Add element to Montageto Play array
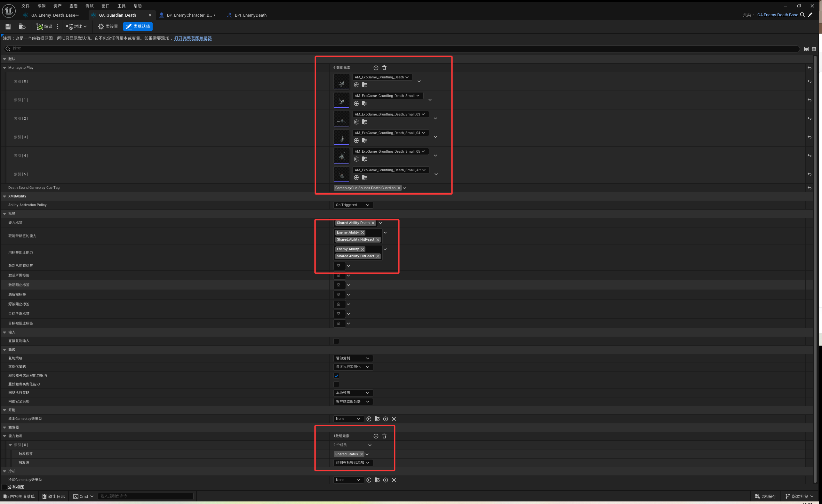The image size is (822, 504). pyautogui.click(x=376, y=68)
